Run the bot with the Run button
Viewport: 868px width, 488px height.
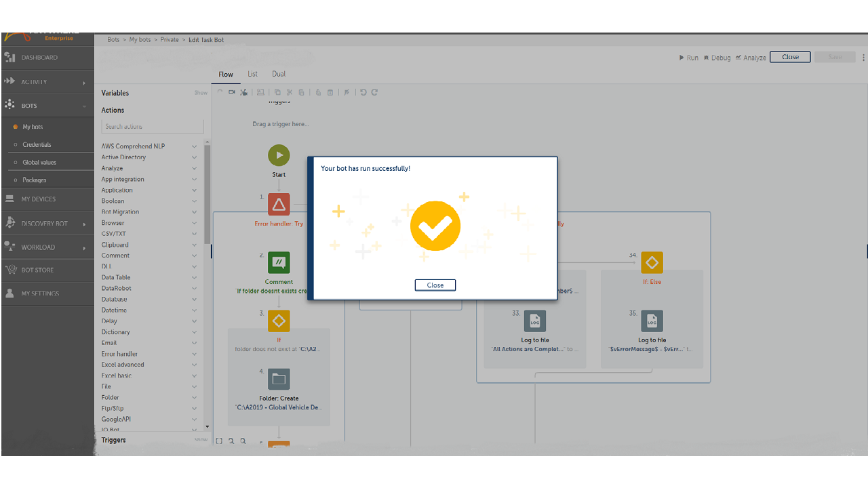tap(689, 58)
